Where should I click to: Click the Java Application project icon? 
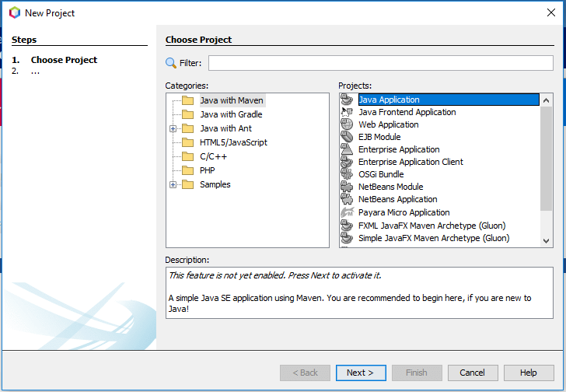tap(347, 100)
